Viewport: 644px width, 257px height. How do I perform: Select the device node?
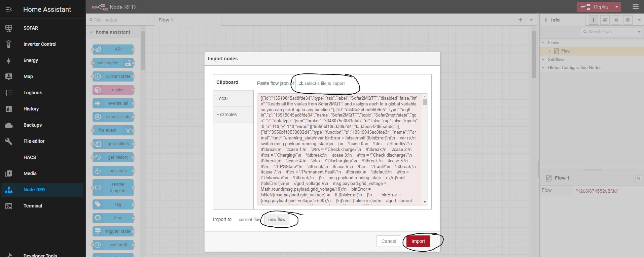pos(113,90)
